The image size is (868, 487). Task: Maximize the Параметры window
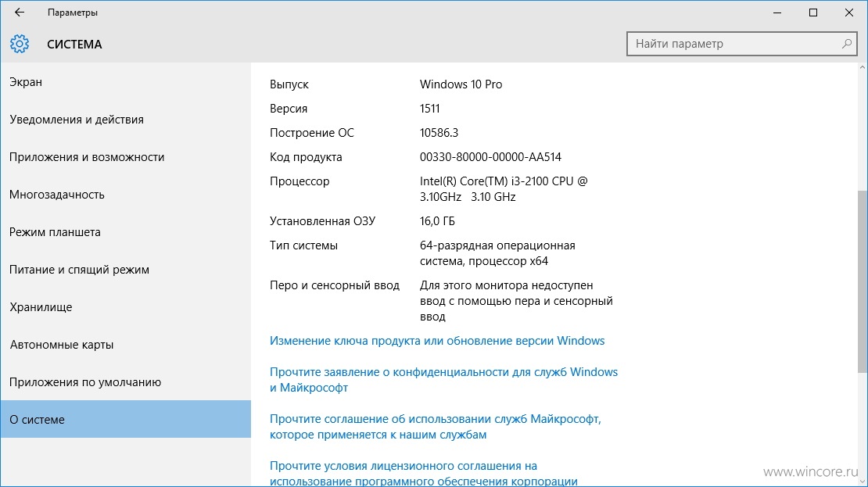coord(813,13)
